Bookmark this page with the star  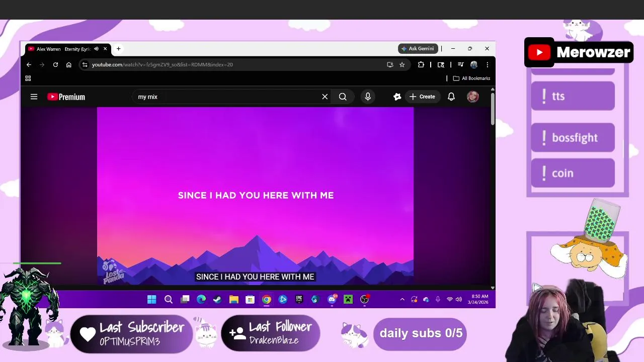click(x=402, y=64)
